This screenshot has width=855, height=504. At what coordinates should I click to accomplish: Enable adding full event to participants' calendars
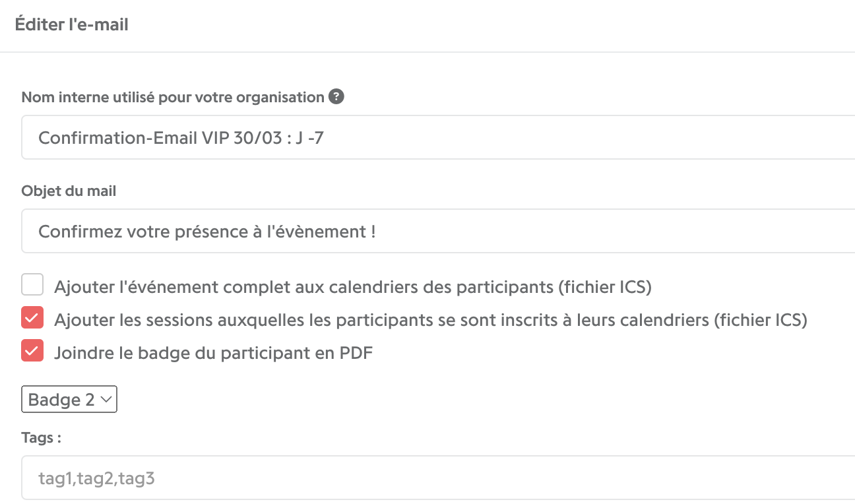tap(32, 286)
